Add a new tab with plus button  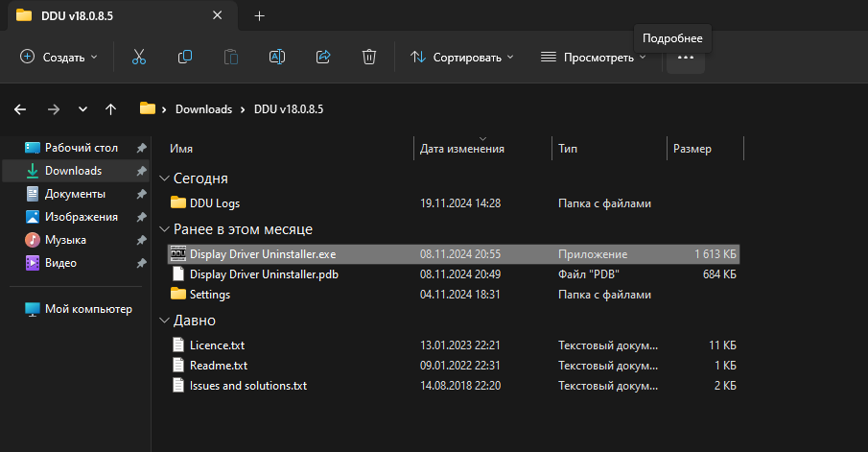pos(259,15)
